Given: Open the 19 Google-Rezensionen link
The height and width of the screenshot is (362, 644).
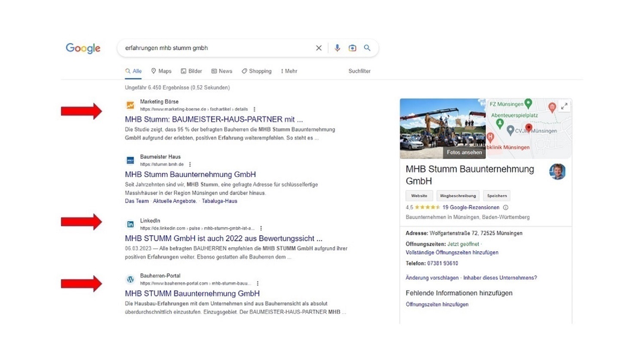Looking at the screenshot, I should point(471,207).
